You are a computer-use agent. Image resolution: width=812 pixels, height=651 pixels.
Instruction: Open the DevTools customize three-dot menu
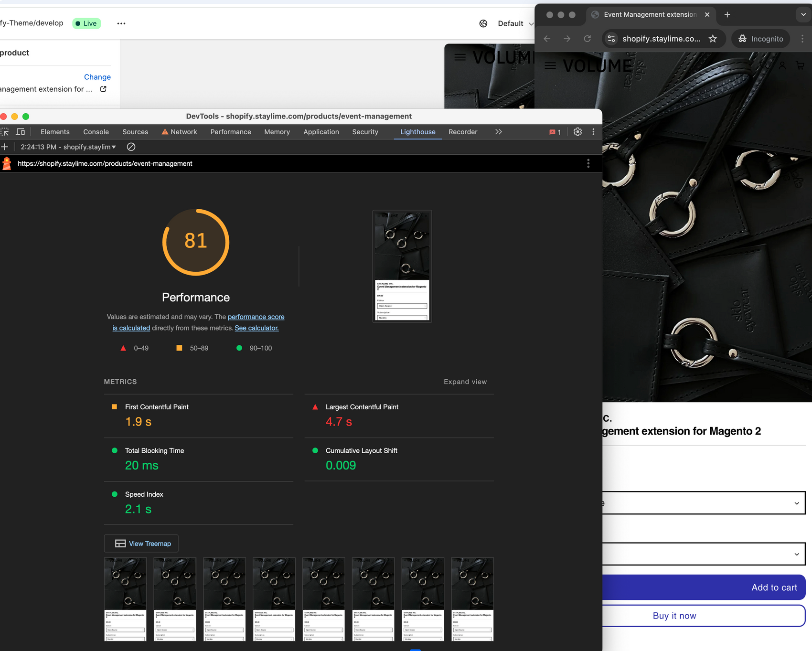[593, 132]
